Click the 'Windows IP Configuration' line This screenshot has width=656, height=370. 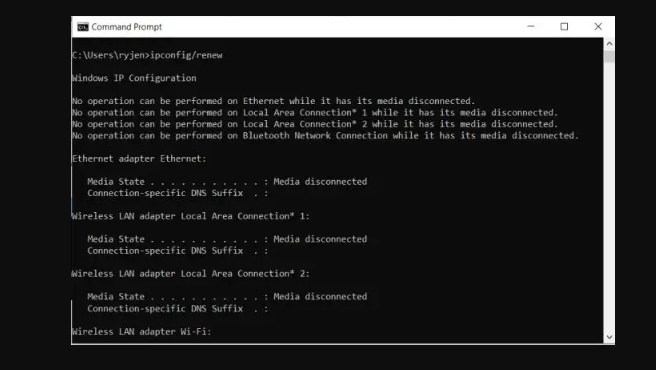pyautogui.click(x=134, y=78)
